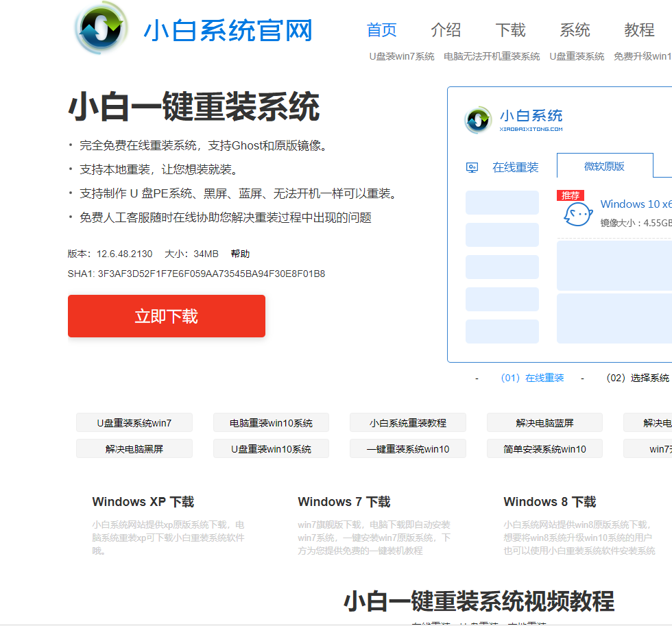Click the U盘重装系统win7 tag button
This screenshot has height=626, width=672.
click(134, 423)
